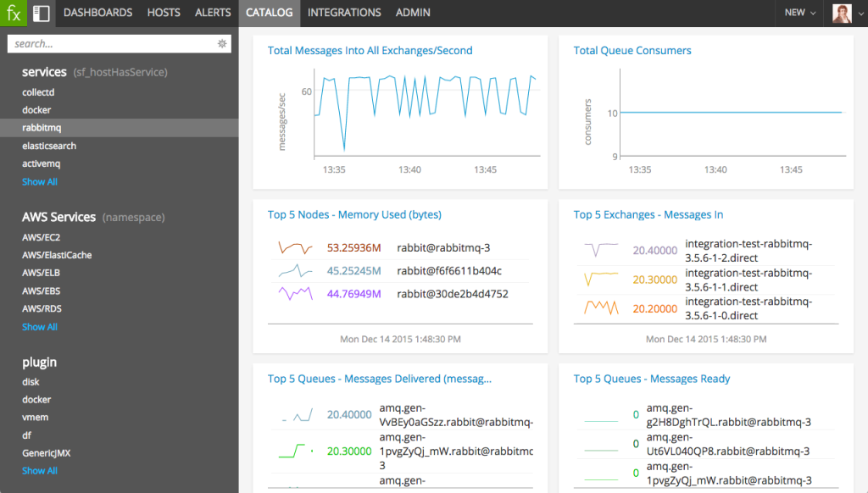
Task: Show All plugins link
Action: coord(40,471)
